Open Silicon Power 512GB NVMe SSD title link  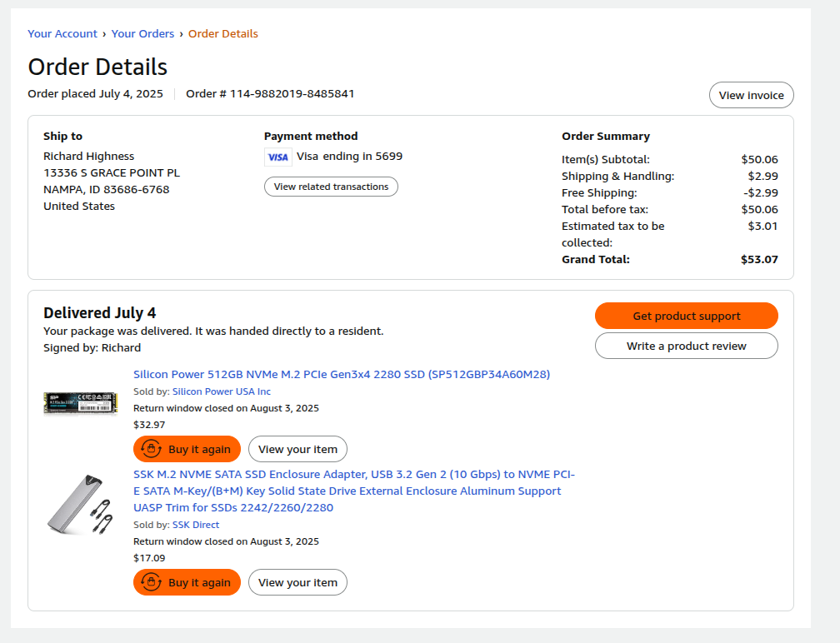342,374
